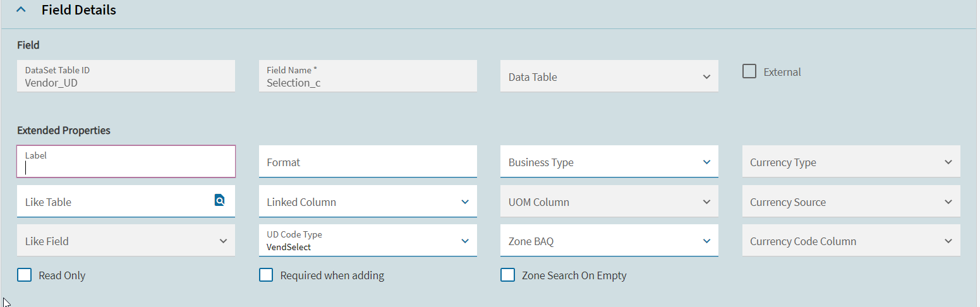The height and width of the screenshot is (307, 980).
Task: Expand the Currency Code Column dropdown
Action: tap(851, 241)
